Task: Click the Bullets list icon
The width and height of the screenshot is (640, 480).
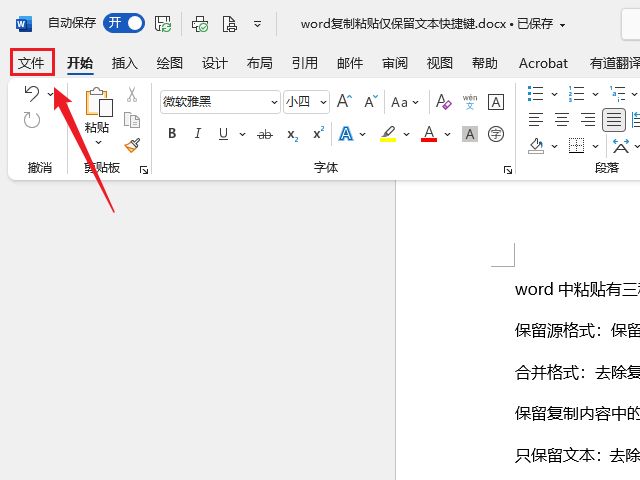Action: tap(536, 93)
